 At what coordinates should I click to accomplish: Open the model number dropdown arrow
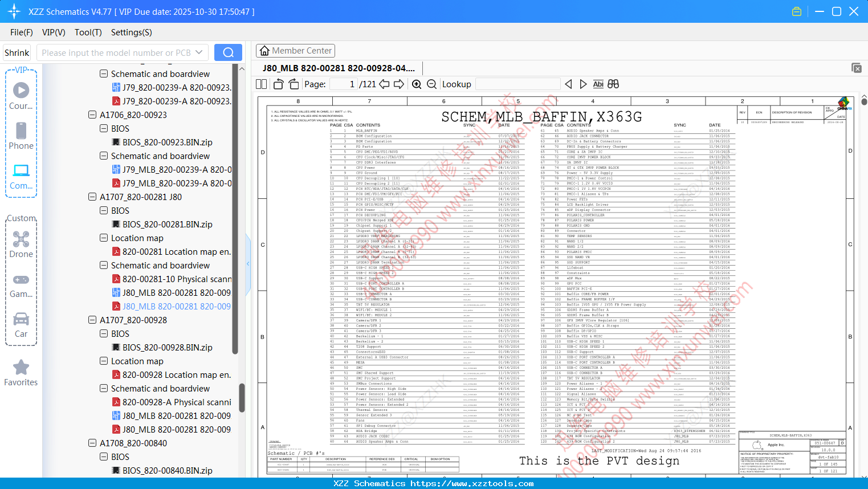click(x=199, y=52)
